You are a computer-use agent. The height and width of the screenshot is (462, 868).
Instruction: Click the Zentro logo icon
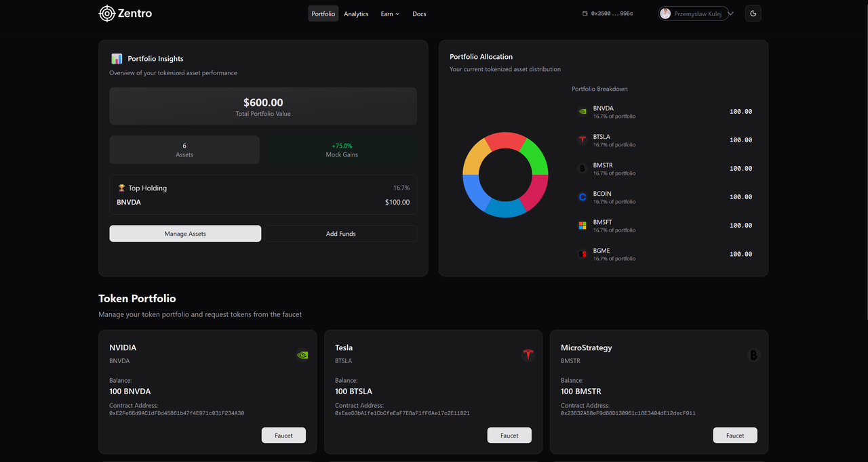pyautogui.click(x=106, y=13)
